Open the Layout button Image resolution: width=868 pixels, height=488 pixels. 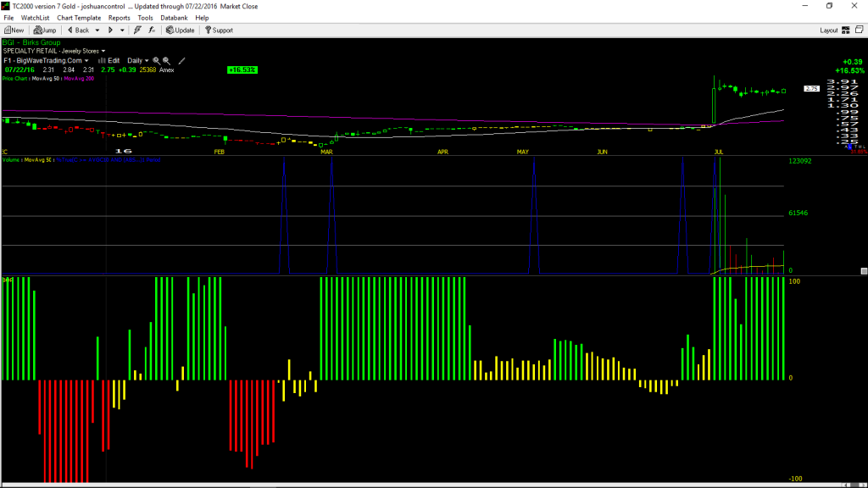pyautogui.click(x=828, y=30)
